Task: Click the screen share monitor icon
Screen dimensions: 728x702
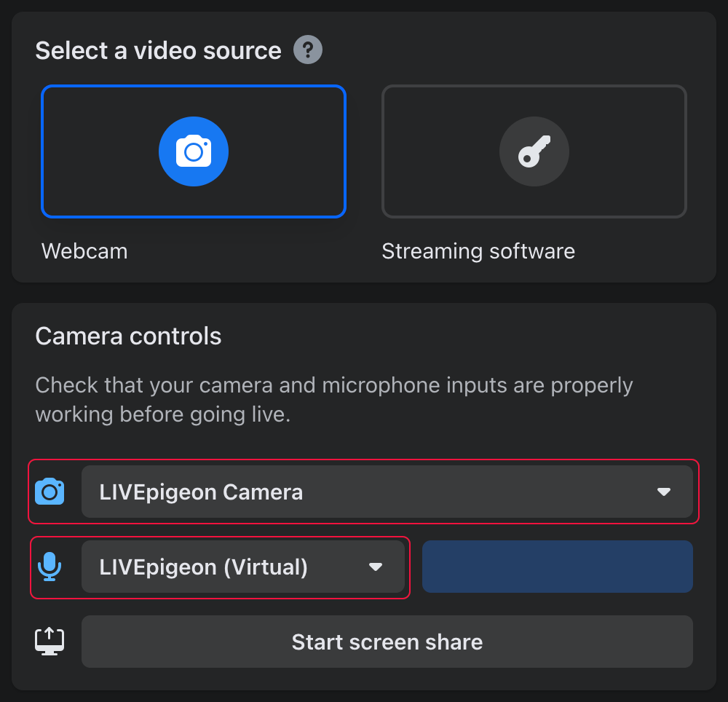Action: [50, 642]
